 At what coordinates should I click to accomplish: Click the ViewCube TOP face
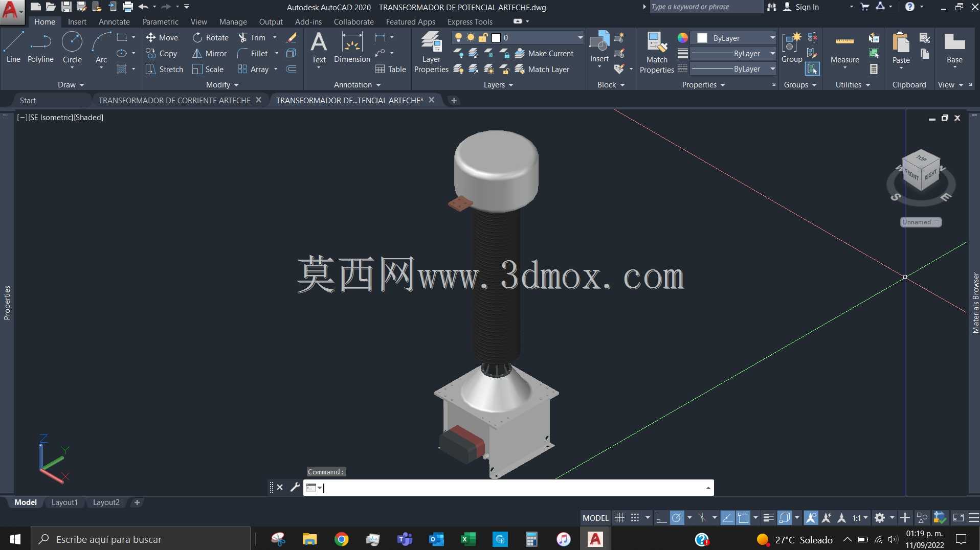click(x=921, y=158)
